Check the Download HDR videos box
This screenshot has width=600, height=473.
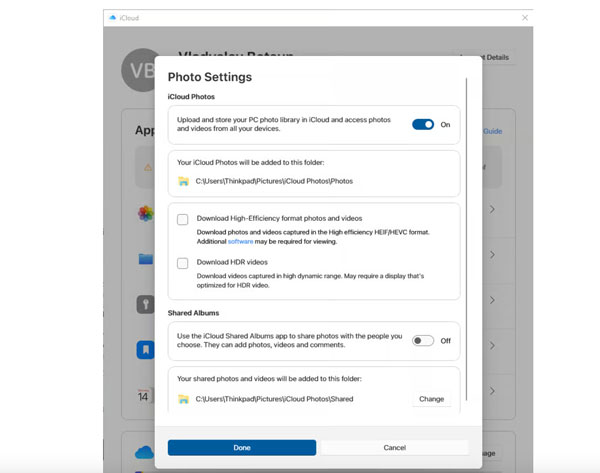[183, 263]
